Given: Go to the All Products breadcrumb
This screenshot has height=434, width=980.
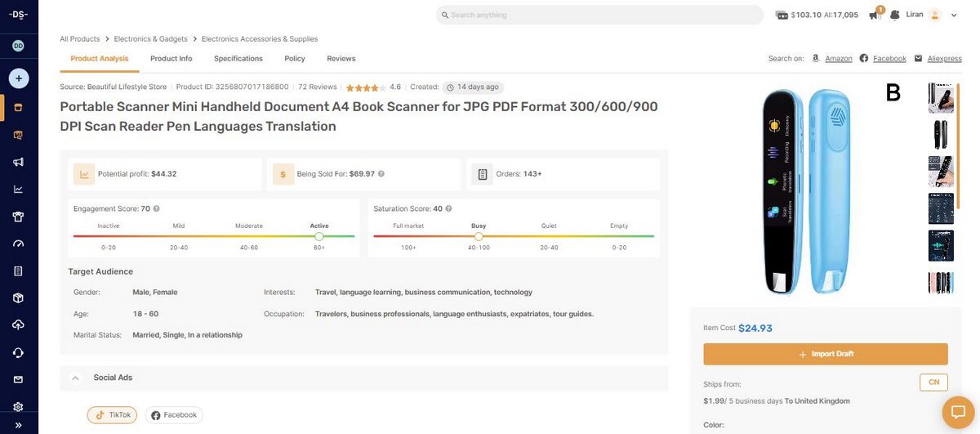Looking at the screenshot, I should tap(79, 38).
